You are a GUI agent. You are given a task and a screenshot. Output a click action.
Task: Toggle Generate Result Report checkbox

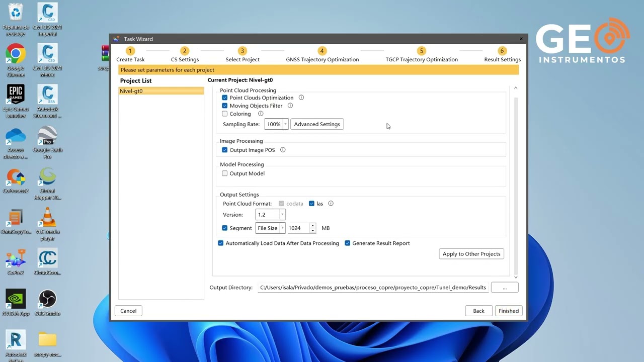(x=348, y=243)
